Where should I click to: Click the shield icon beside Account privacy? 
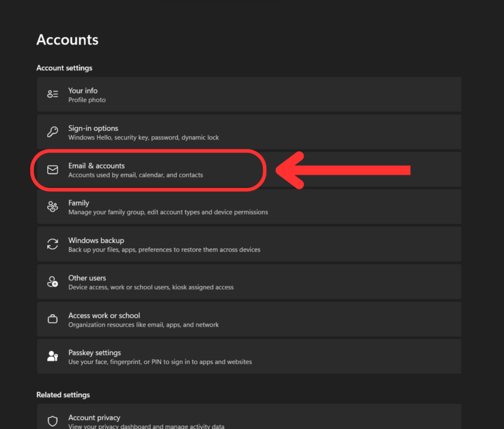pos(53,421)
